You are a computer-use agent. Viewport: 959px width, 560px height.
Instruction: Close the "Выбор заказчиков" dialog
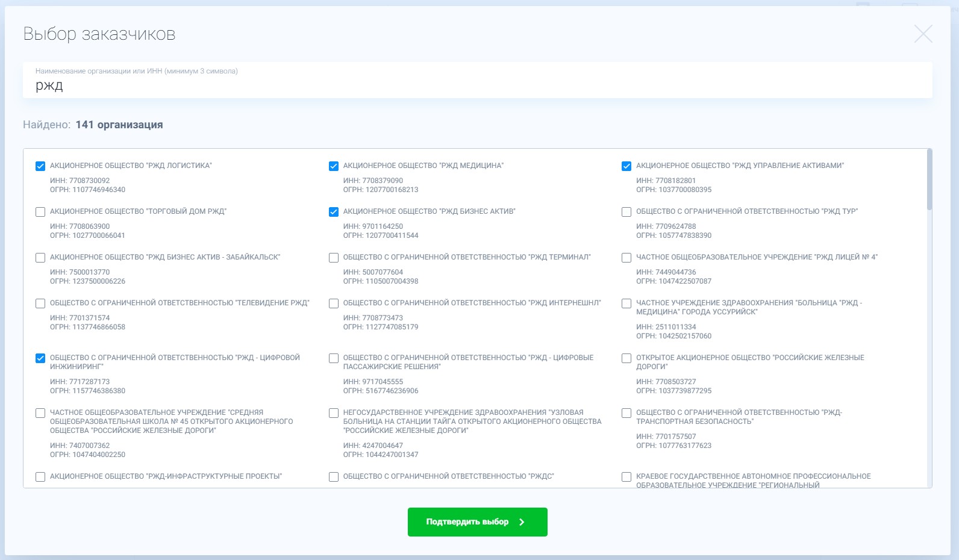tap(923, 34)
